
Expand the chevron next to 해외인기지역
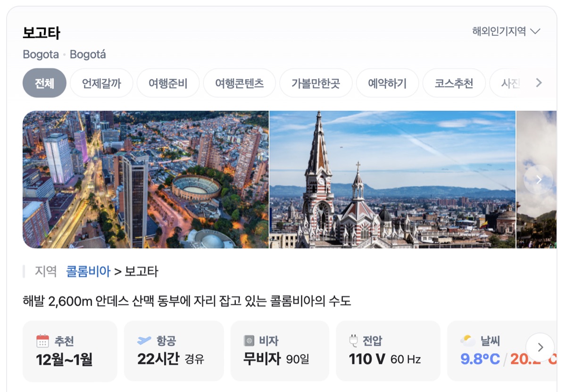536,32
